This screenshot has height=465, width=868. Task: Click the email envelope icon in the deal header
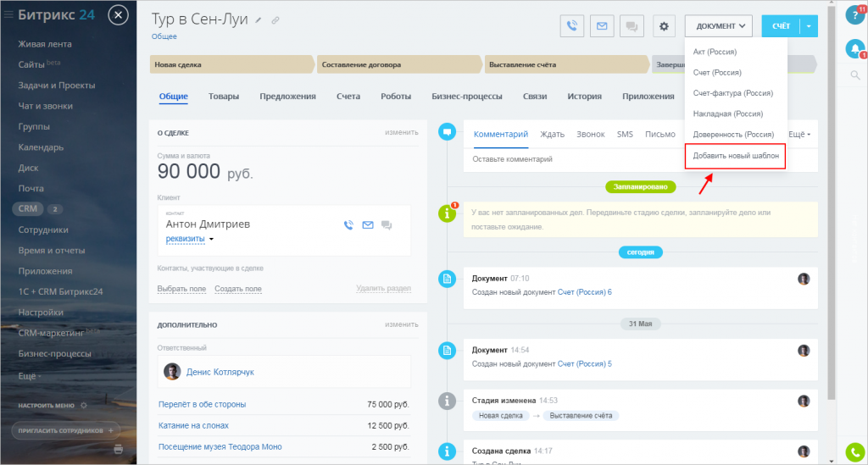click(602, 26)
